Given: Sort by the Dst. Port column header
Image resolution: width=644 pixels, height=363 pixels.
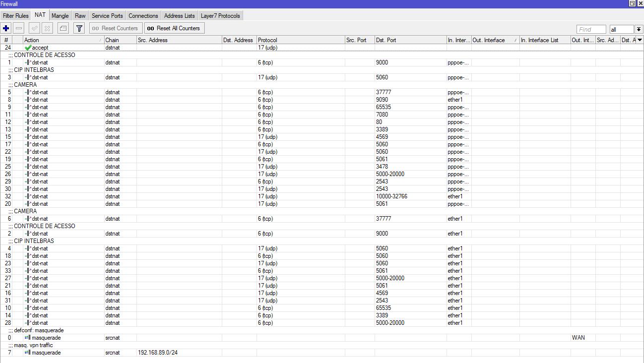Looking at the screenshot, I should tap(411, 40).
